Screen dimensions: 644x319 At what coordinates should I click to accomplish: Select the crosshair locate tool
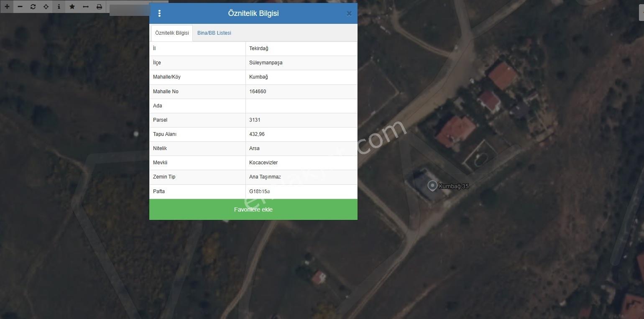(x=46, y=7)
